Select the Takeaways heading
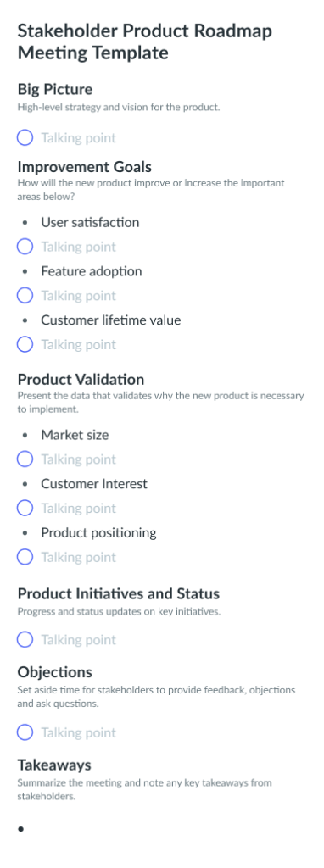324x868 pixels. pos(54,765)
